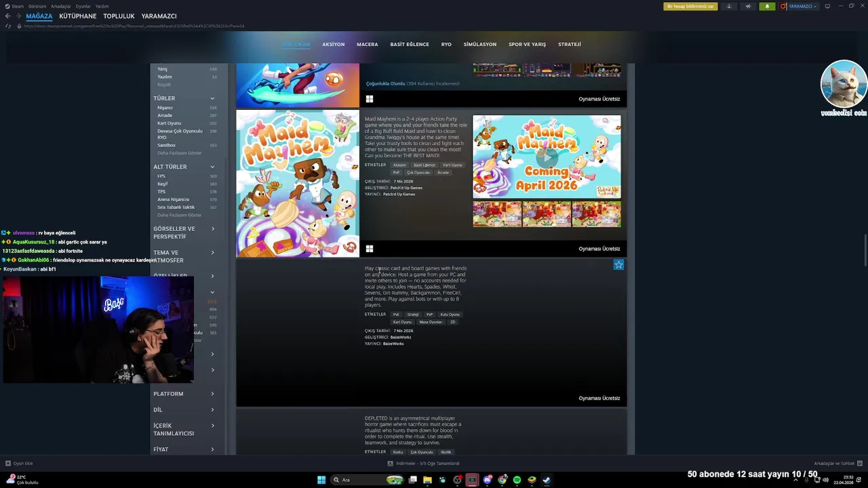Click the wishlist star on the card game entry
This screenshot has height=488, width=868.
(x=618, y=265)
